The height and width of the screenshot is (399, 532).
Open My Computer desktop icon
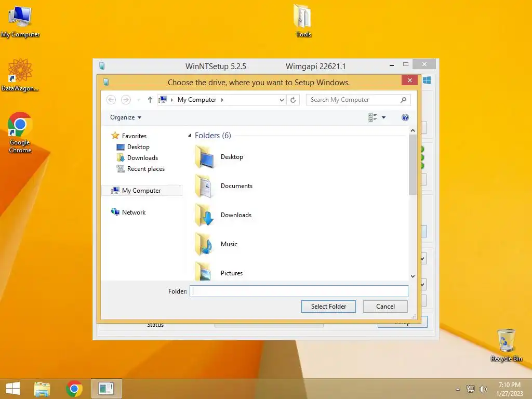pyautogui.click(x=20, y=21)
